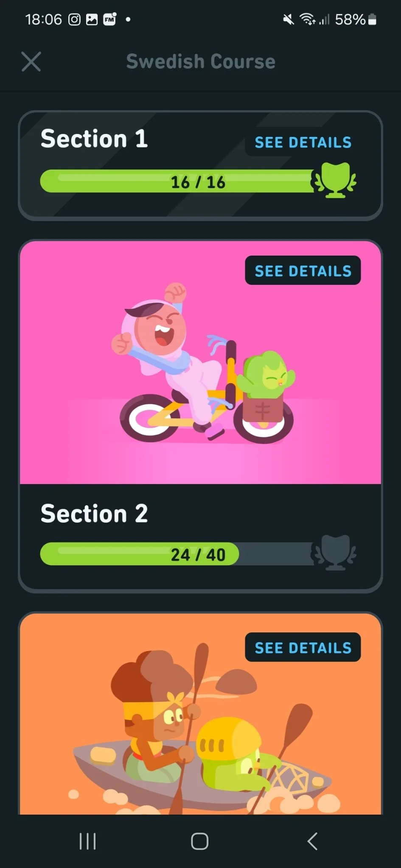Open Section 1 details
This screenshot has height=868, width=401.
tap(303, 142)
